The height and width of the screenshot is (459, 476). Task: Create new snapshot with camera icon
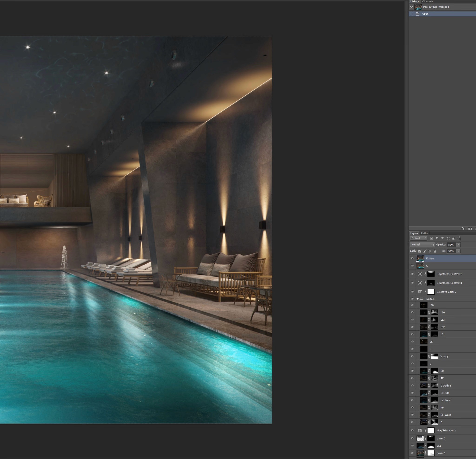[x=470, y=229]
